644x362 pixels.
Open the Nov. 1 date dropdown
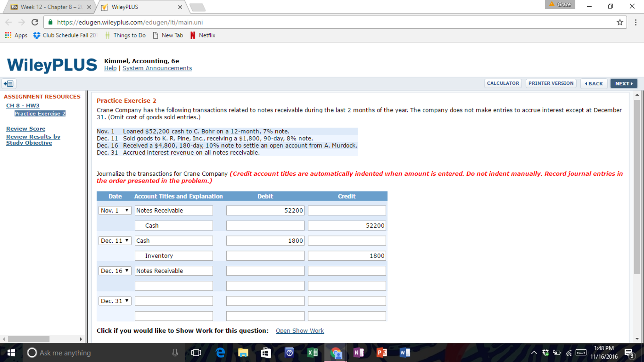(115, 210)
